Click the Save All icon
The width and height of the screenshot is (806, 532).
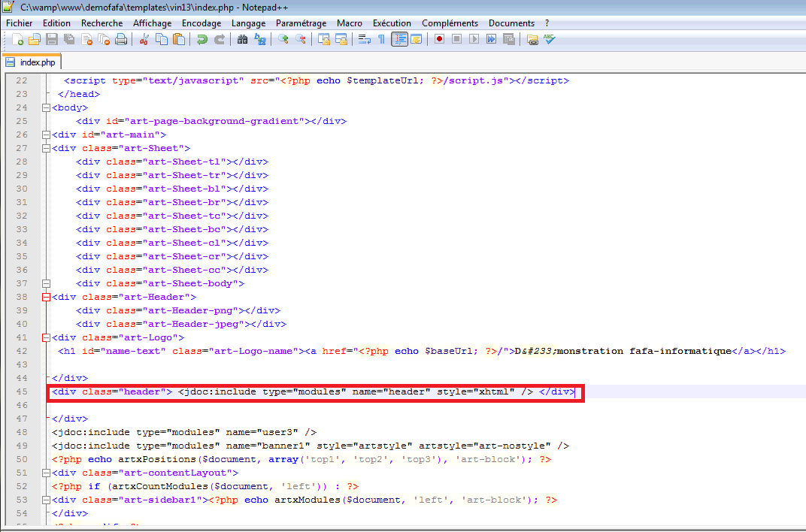tap(69, 40)
